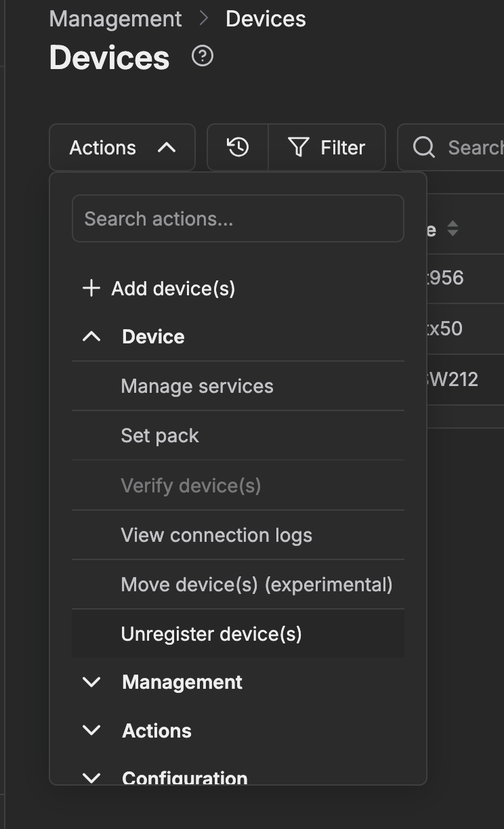Open the history clock icon button
This screenshot has width=504, height=829.
coord(238,147)
